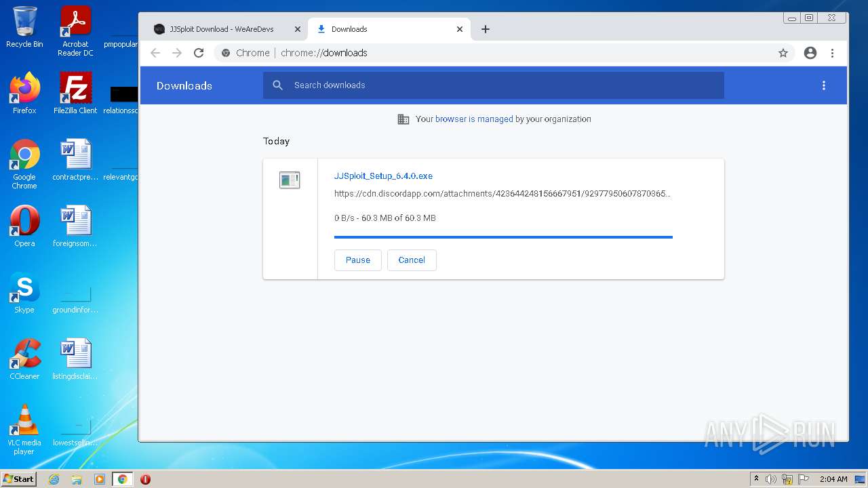Screen dimensions: 868x488
Task: Open the JJSploit_Setup_6.4.0.exe link
Action: pyautogui.click(x=383, y=176)
